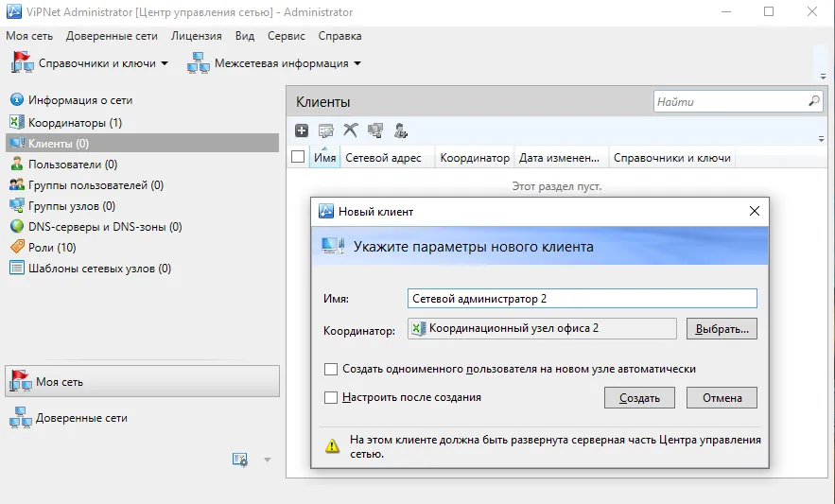Click the DNS-серверы globe icon
835x504 pixels.
[x=17, y=226]
